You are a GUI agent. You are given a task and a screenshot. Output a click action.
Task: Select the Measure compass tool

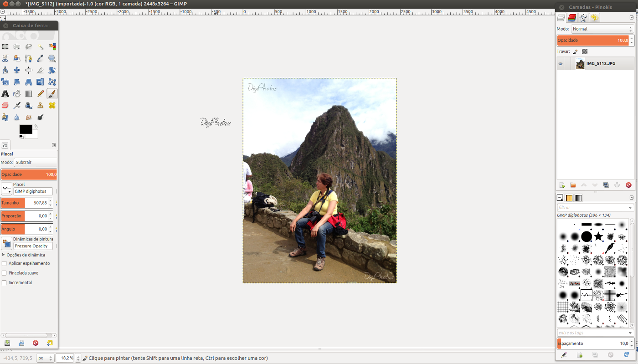5,70
